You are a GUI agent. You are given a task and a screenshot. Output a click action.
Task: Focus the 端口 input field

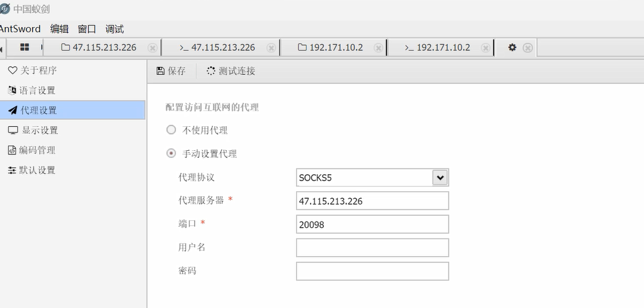(x=372, y=224)
